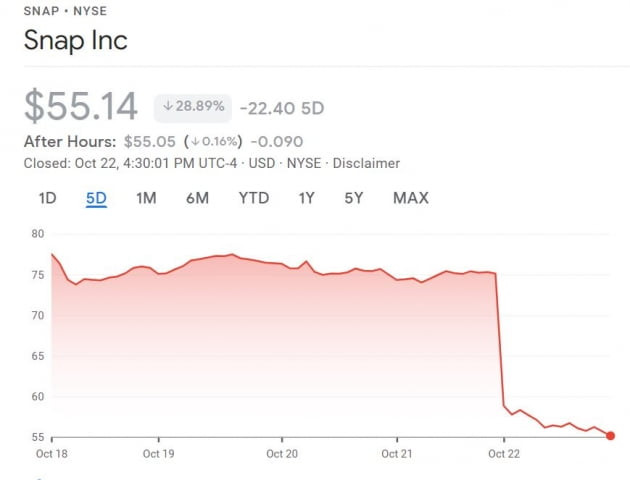Viewport: 630px width, 480px height.
Task: Click the after-hours down arrow icon
Action: (x=195, y=141)
